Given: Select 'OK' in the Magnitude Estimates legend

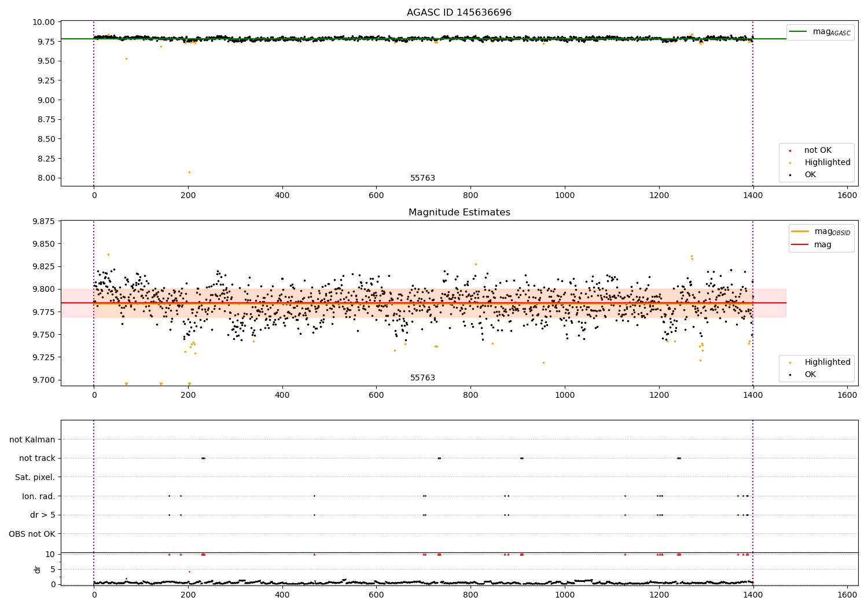Looking at the screenshot, I should tap(810, 375).
